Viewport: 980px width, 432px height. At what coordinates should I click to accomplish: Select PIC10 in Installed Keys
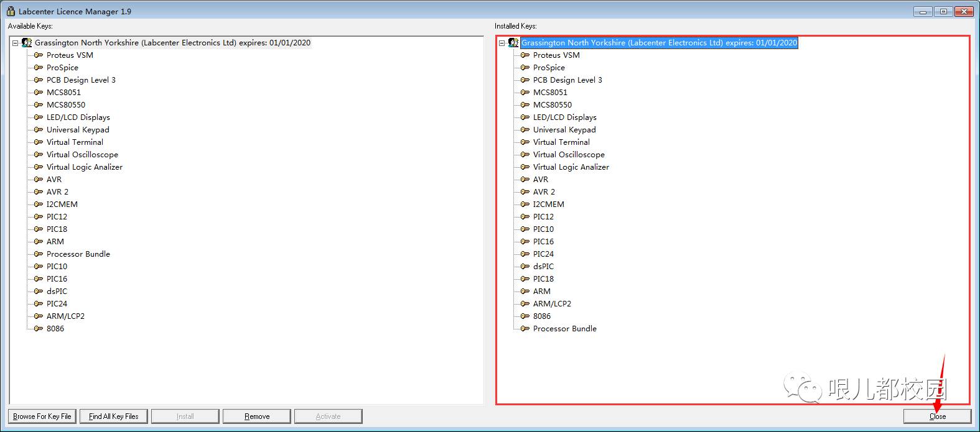click(543, 229)
